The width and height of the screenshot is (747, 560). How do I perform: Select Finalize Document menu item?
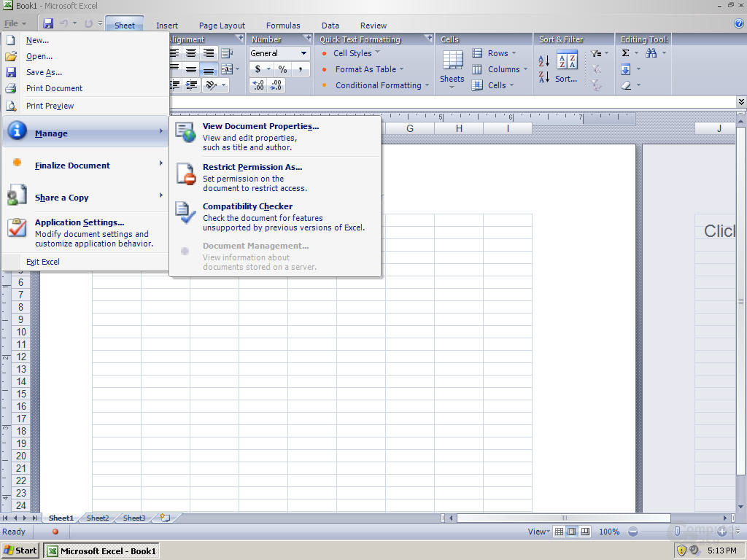click(x=85, y=166)
